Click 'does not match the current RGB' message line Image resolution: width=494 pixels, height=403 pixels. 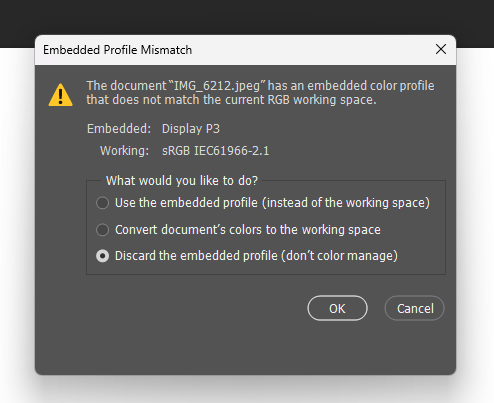click(201, 100)
